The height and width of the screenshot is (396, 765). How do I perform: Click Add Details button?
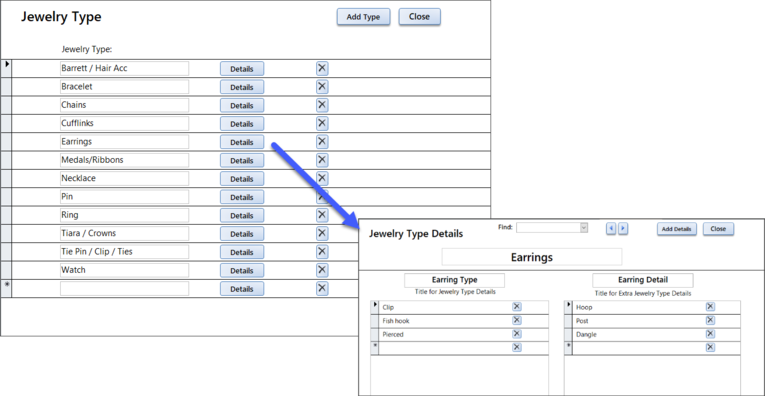click(x=677, y=229)
